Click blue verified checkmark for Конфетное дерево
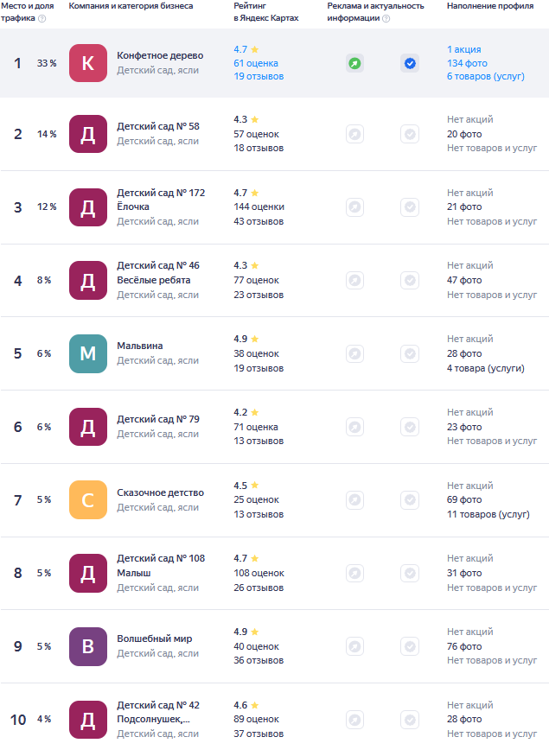 (410, 63)
